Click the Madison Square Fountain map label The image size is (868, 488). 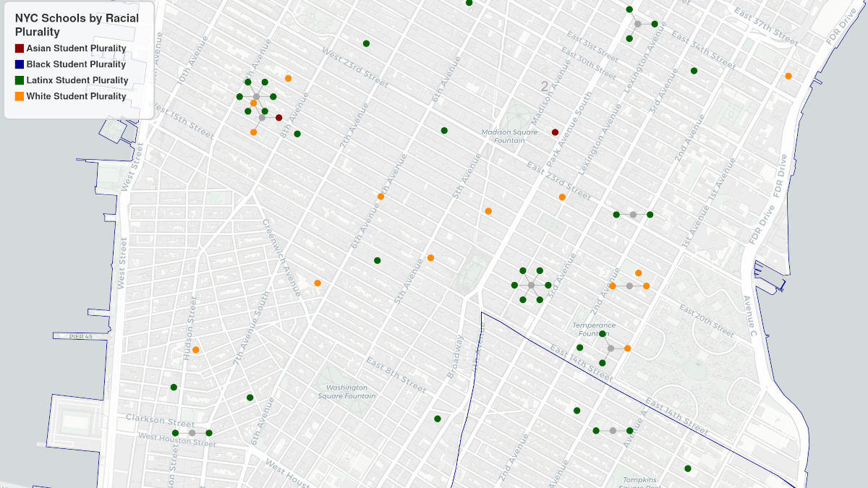(511, 136)
